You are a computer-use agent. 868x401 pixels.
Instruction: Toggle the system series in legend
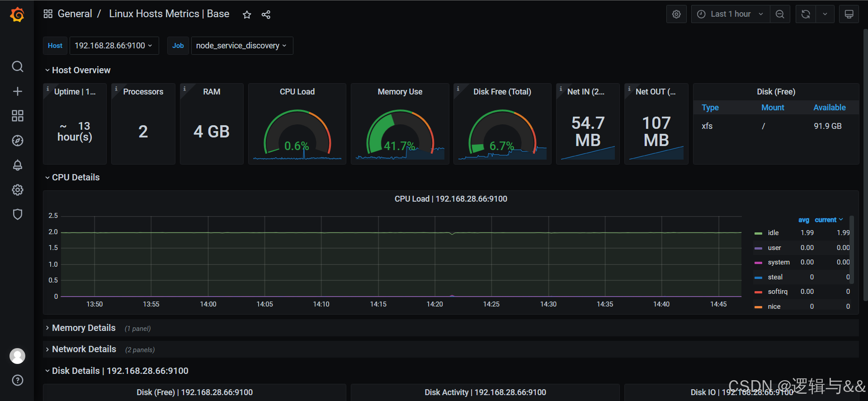tap(778, 262)
